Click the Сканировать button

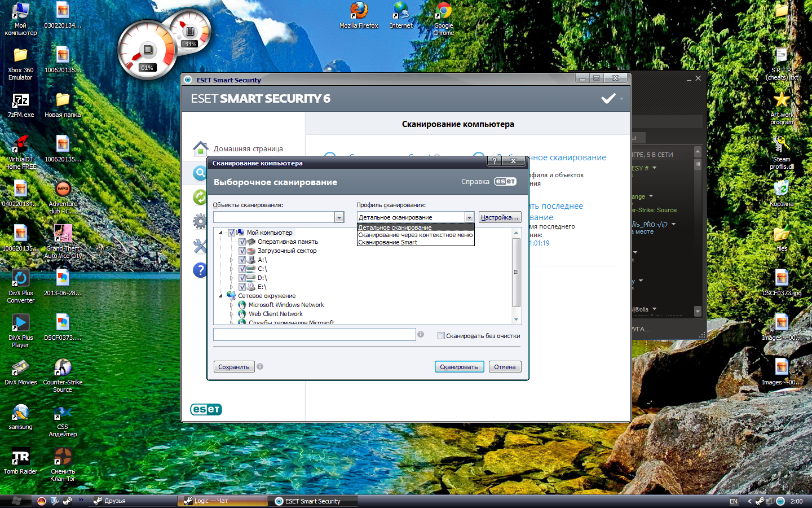459,367
